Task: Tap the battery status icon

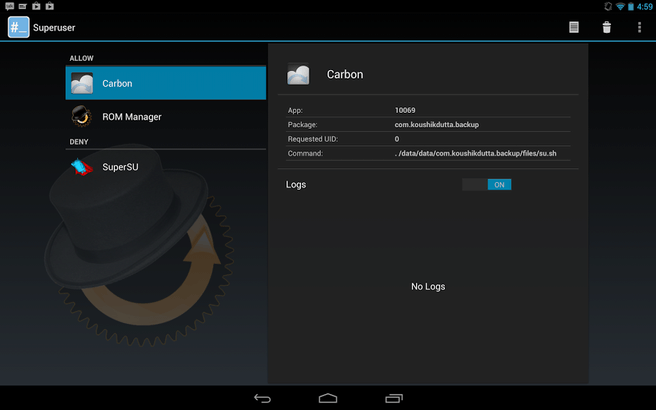Action: pyautogui.click(x=630, y=6)
